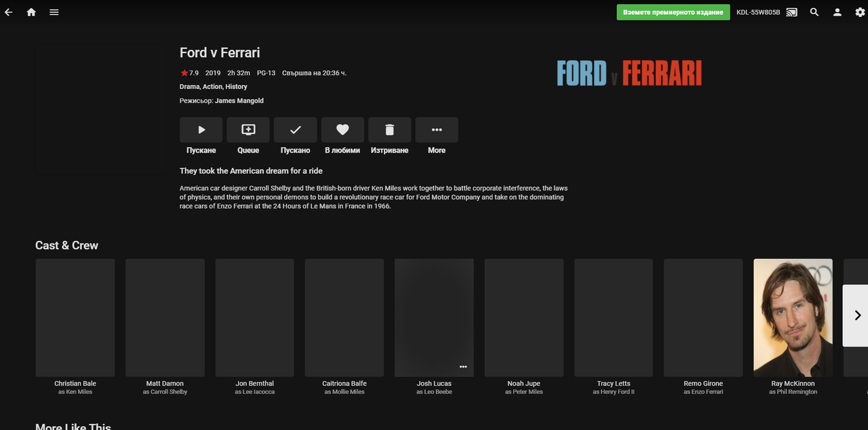Click the 'as Phil Remington' role text
Viewport: 868px width, 430px height.
coord(793,392)
